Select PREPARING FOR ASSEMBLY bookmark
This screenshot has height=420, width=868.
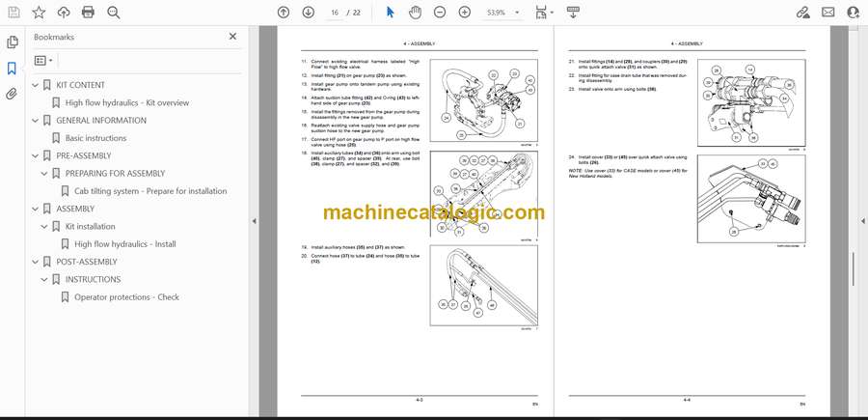click(115, 174)
